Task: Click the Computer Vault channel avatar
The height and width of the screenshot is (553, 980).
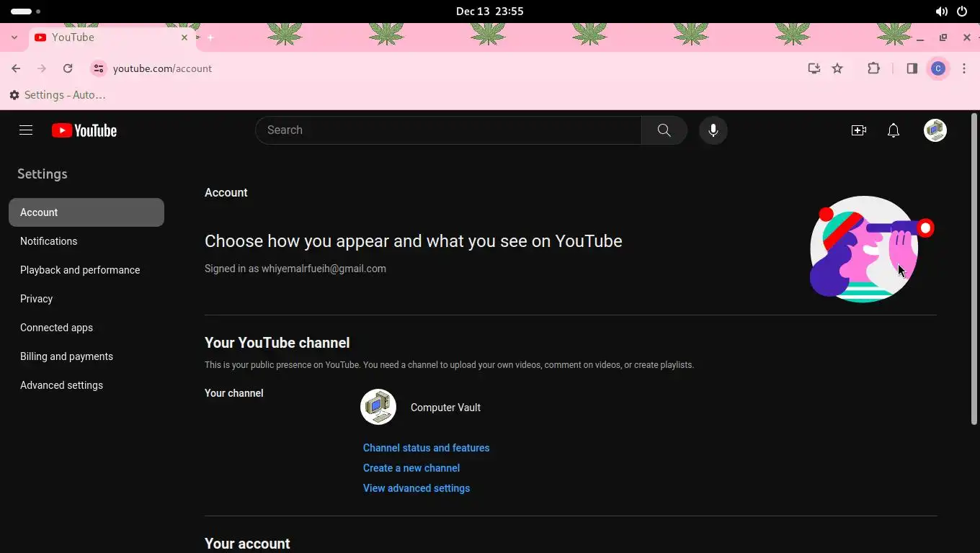Action: click(378, 408)
